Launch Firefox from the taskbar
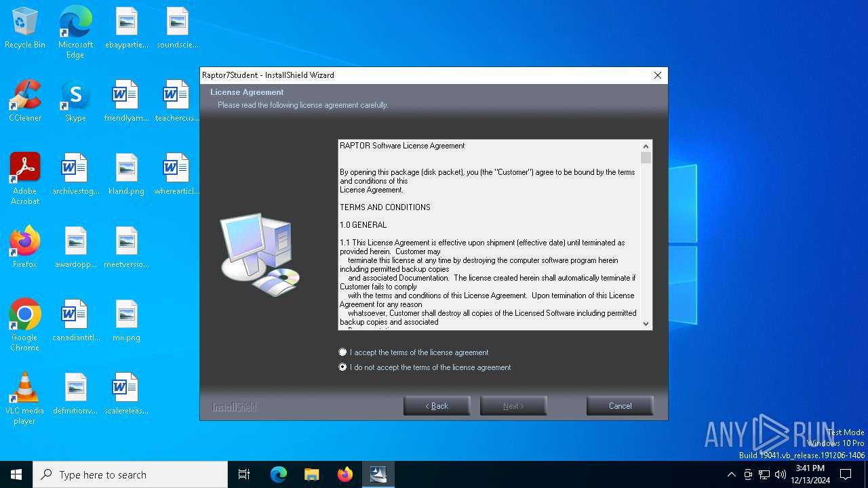 [344, 474]
